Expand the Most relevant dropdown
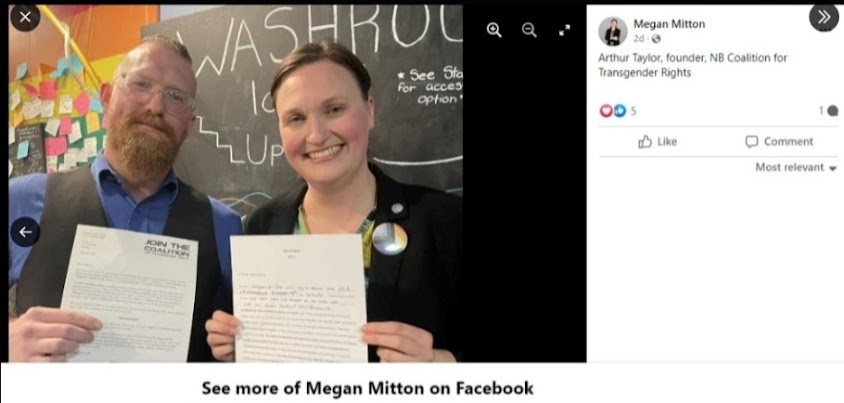 tap(796, 167)
